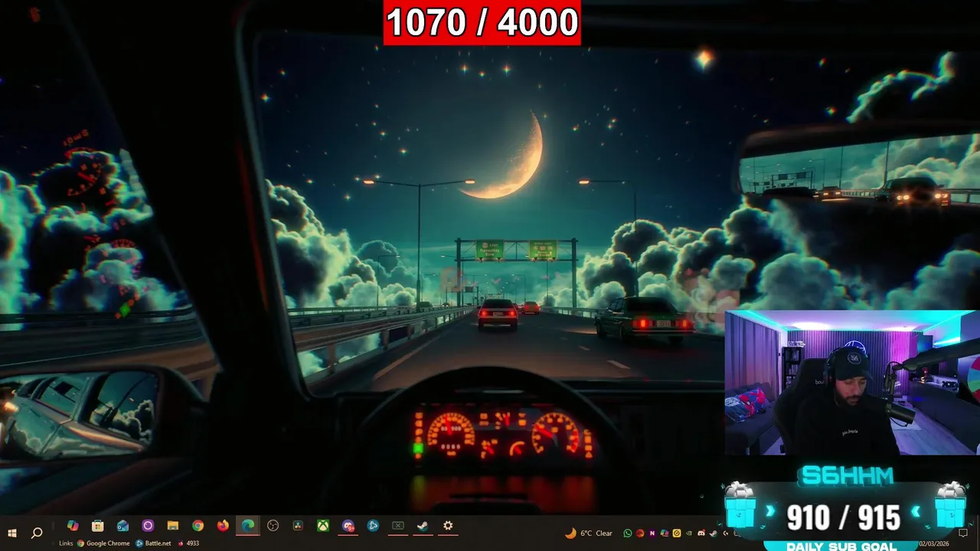980x551 pixels.
Task: Open the yellow square tray icon
Action: [x=677, y=533]
